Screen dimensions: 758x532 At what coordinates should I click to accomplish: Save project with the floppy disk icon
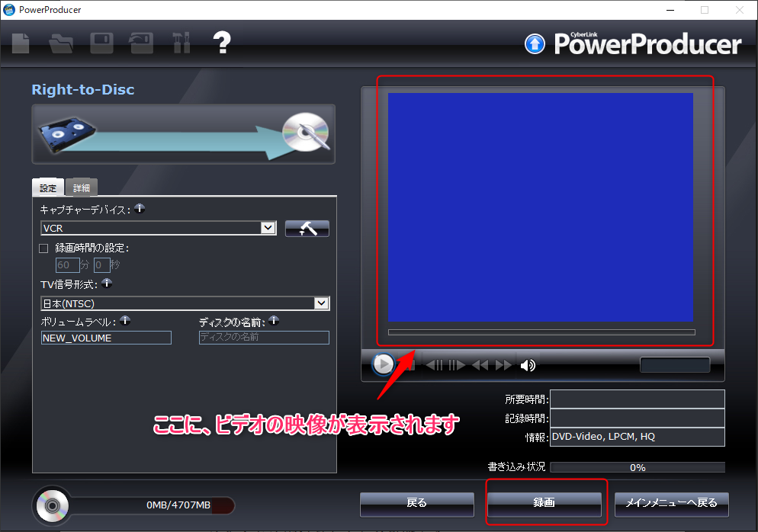[102, 43]
